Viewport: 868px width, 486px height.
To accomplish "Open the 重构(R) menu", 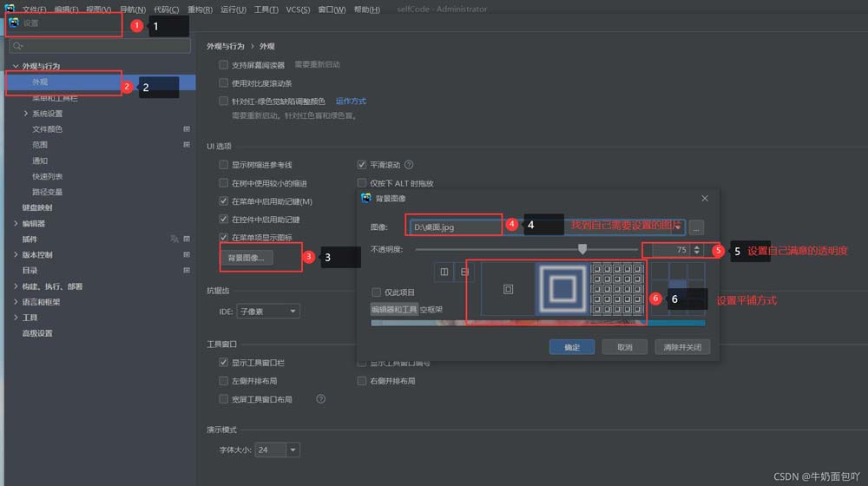I will 200,10.
